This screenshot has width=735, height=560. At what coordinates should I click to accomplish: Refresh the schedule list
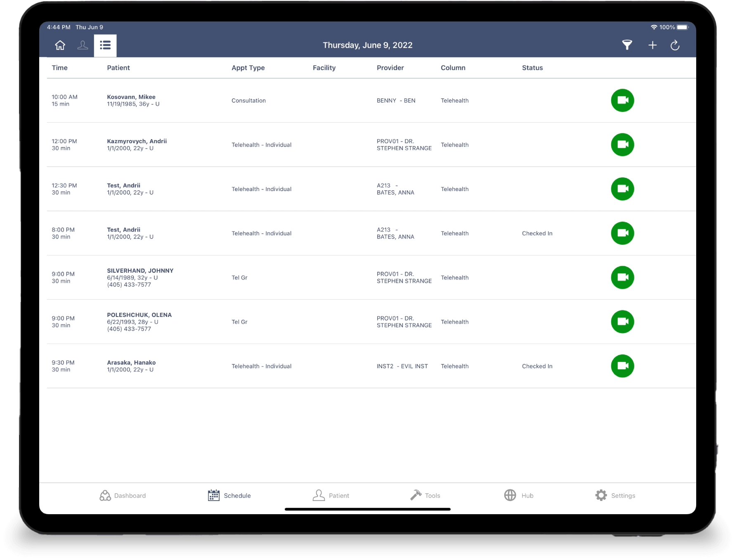coord(676,45)
